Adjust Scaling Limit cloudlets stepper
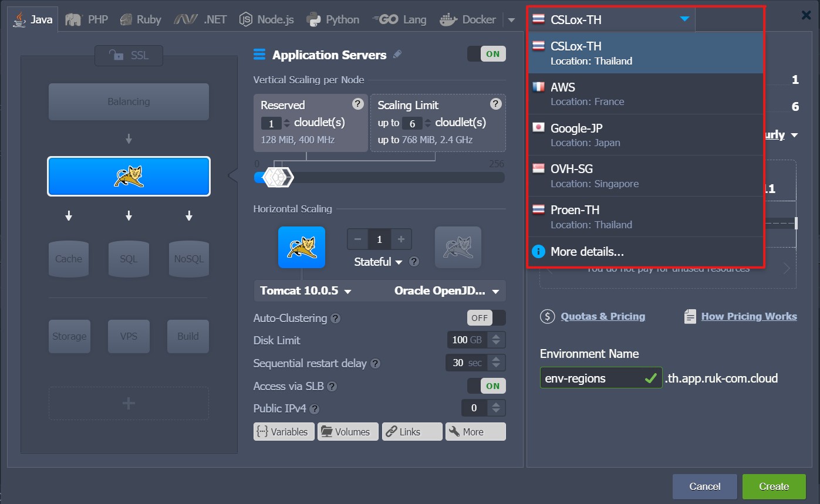820x504 pixels. click(x=427, y=123)
